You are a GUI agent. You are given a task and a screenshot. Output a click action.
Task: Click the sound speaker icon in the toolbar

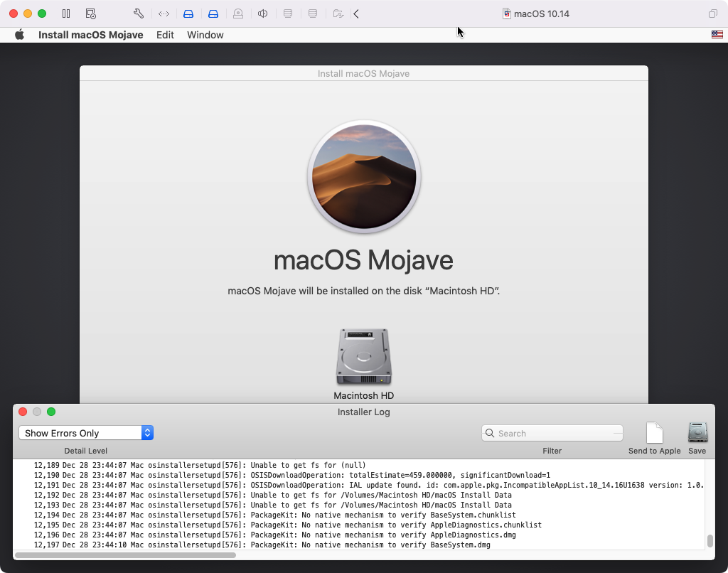click(x=263, y=14)
